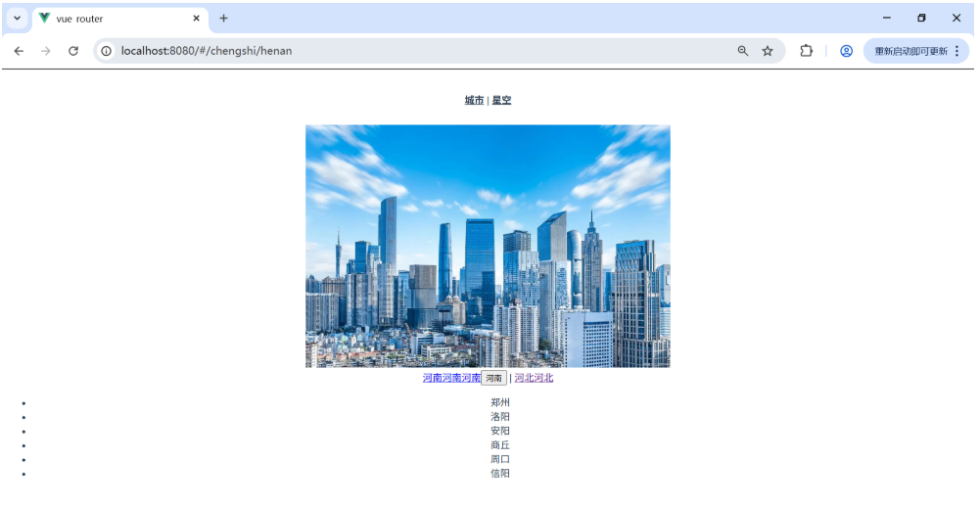Open a new tab with the plus icon
This screenshot has width=980, height=507.
tap(223, 19)
